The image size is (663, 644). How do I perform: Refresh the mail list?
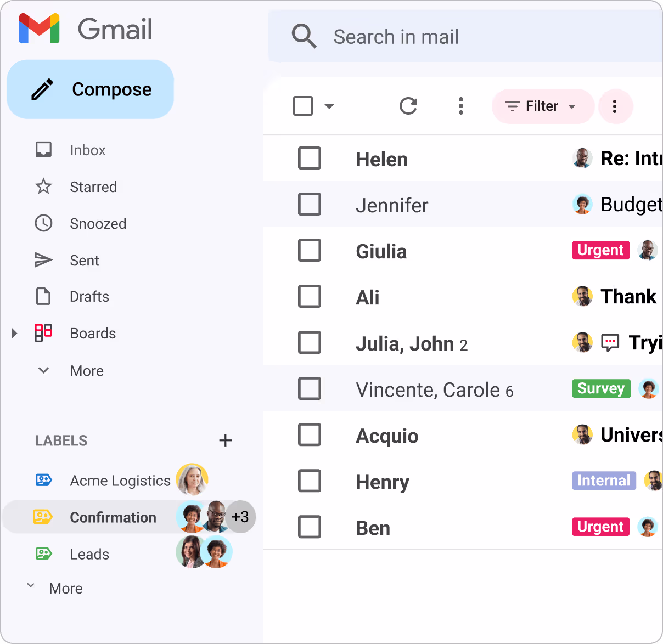click(408, 106)
